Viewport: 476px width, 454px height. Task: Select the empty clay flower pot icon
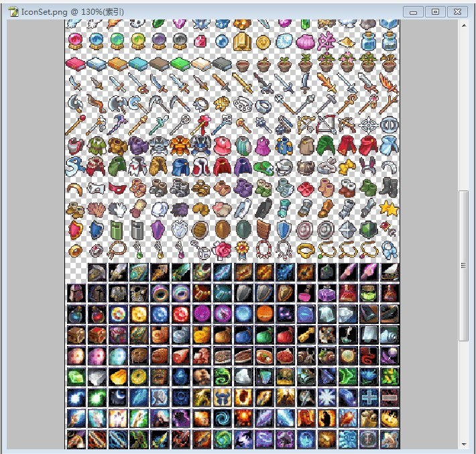coord(243,65)
